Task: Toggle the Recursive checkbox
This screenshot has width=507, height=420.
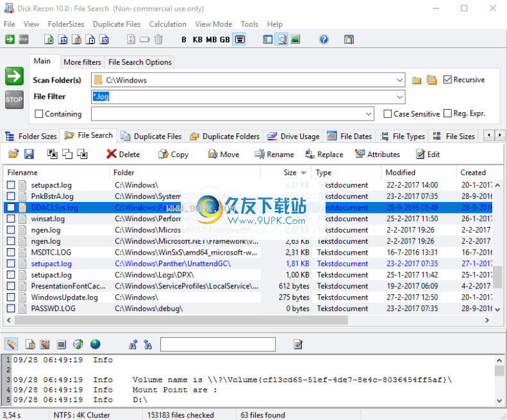Action: coord(447,80)
